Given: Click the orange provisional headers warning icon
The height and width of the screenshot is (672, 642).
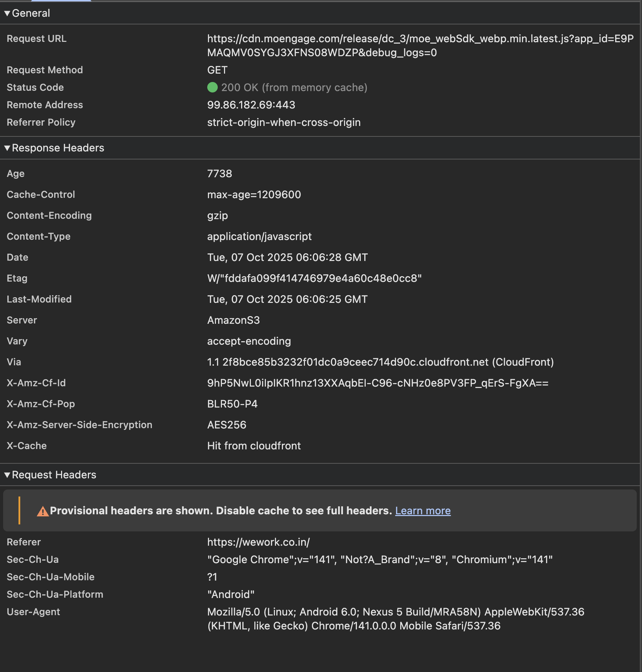Looking at the screenshot, I should [43, 511].
